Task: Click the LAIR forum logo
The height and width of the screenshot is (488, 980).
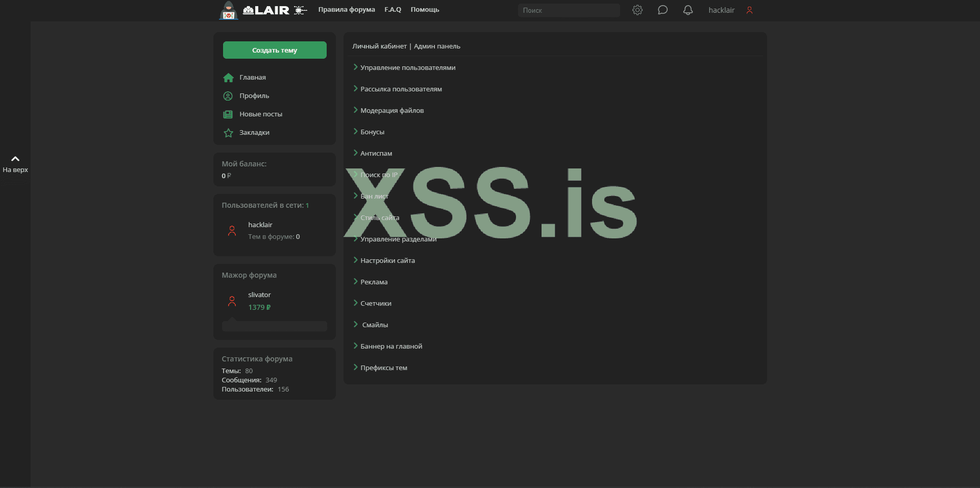Action: pos(266,10)
